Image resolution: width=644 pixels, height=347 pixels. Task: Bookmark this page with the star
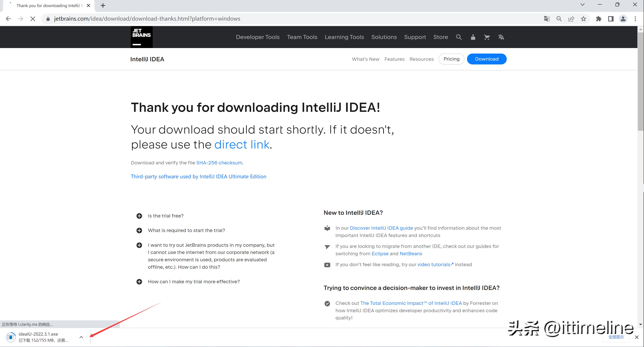coord(583,19)
